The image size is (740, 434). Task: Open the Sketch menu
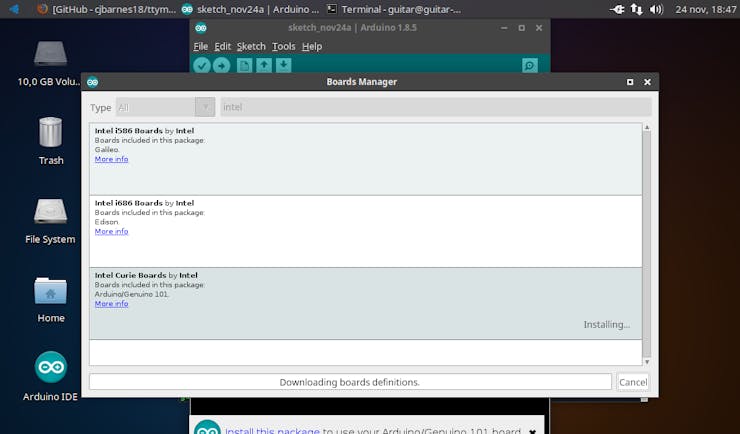(x=251, y=46)
